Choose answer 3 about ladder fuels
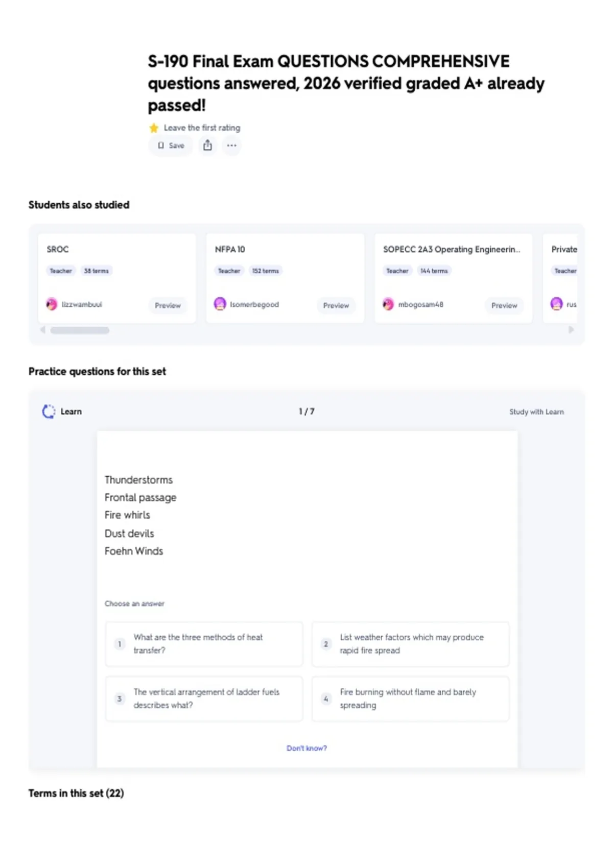Screen dimensions: 613x868 pos(204,698)
